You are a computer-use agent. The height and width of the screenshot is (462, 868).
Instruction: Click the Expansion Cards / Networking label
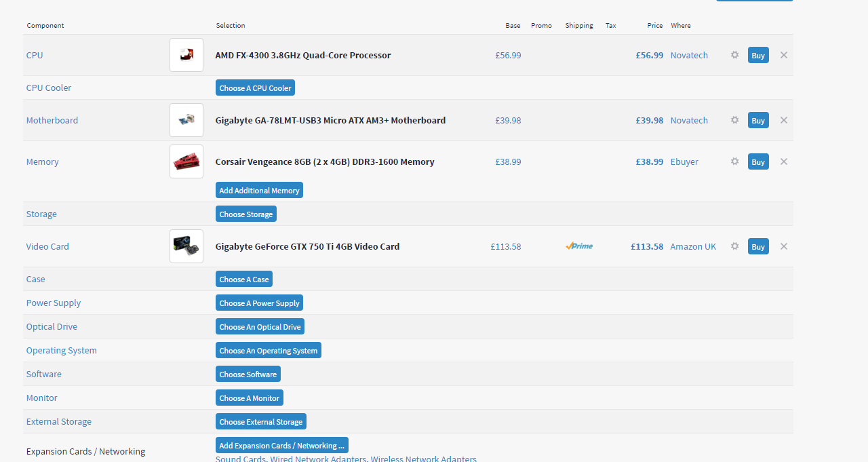pyautogui.click(x=85, y=451)
